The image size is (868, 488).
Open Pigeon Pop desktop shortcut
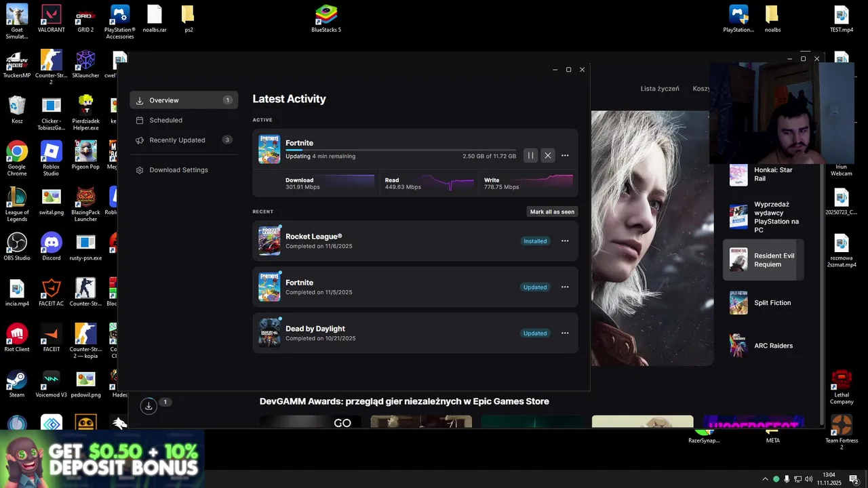[85, 155]
